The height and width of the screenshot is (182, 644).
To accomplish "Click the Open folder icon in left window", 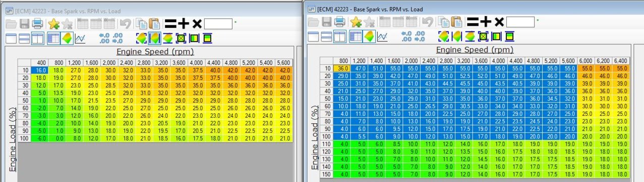I will pyautogui.click(x=11, y=23).
